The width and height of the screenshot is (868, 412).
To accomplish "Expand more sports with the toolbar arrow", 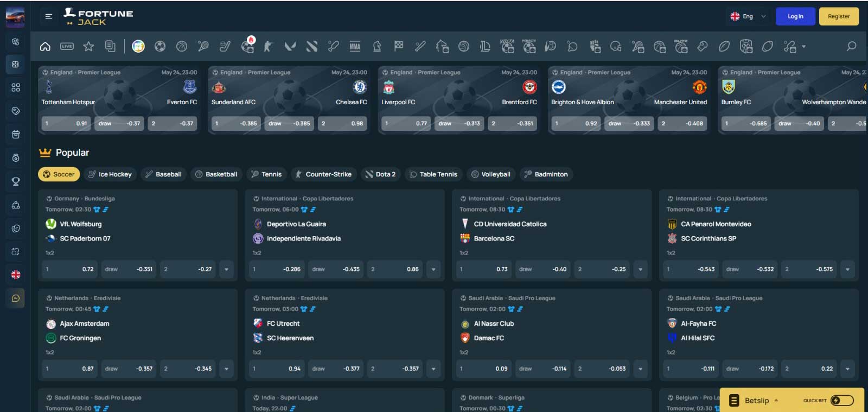I will (803, 47).
